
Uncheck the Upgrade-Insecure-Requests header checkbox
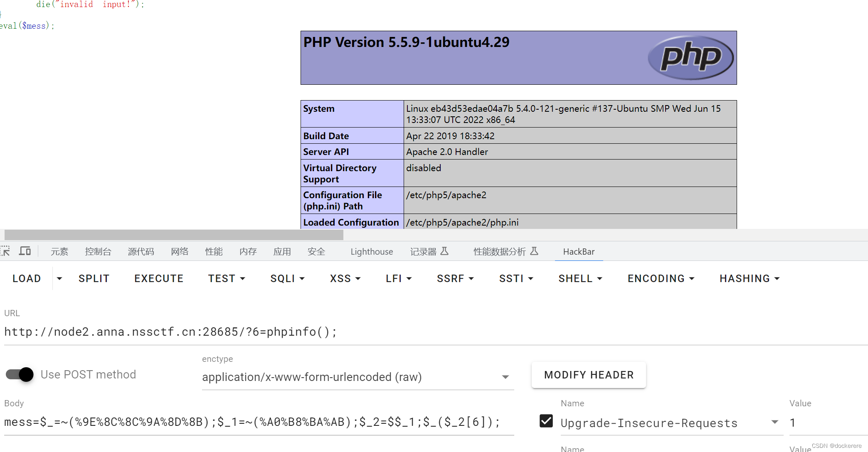tap(546, 421)
